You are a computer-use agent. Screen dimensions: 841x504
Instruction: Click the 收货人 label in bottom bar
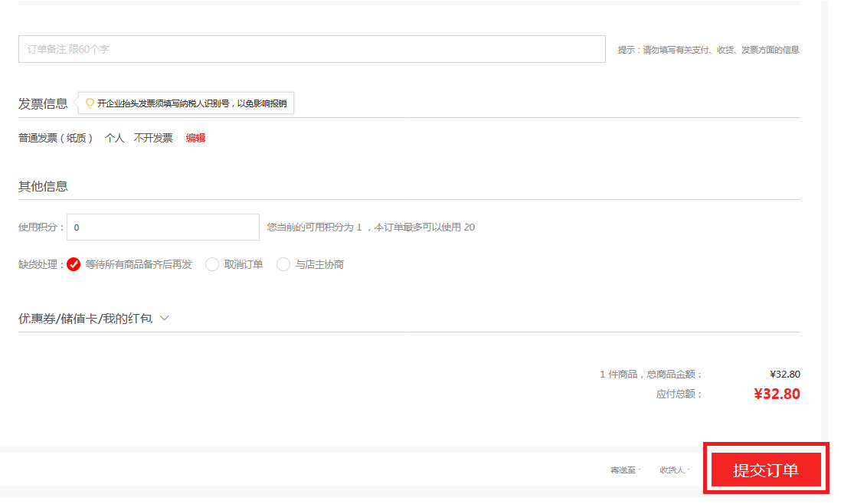(674, 470)
